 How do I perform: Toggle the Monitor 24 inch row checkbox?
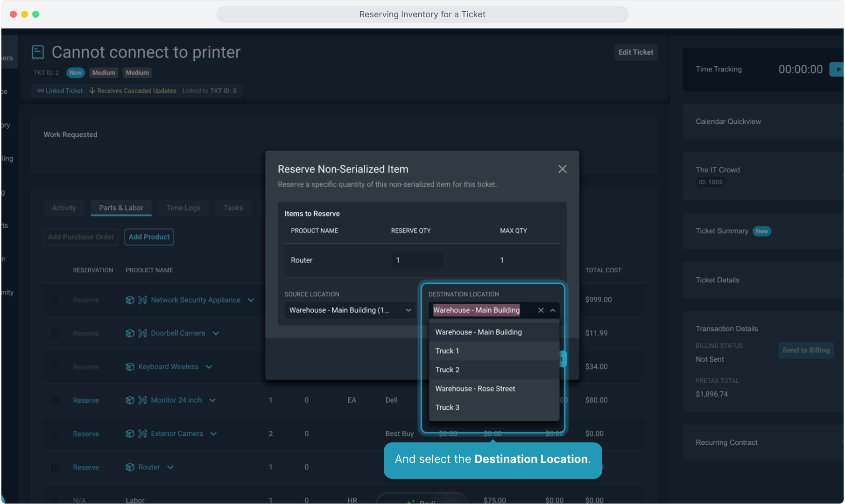(x=56, y=400)
